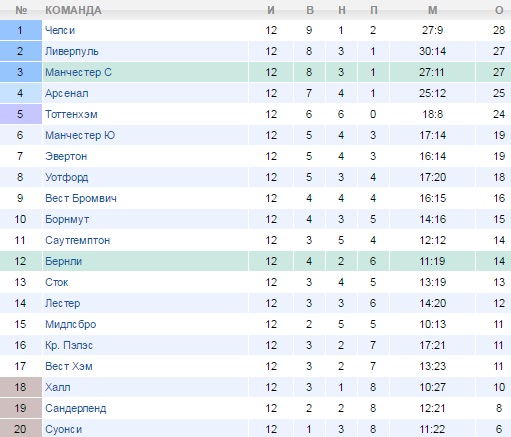Select the Саутгемптон team link
Image resolution: width=511 pixels, height=437 pixels.
coord(77,240)
